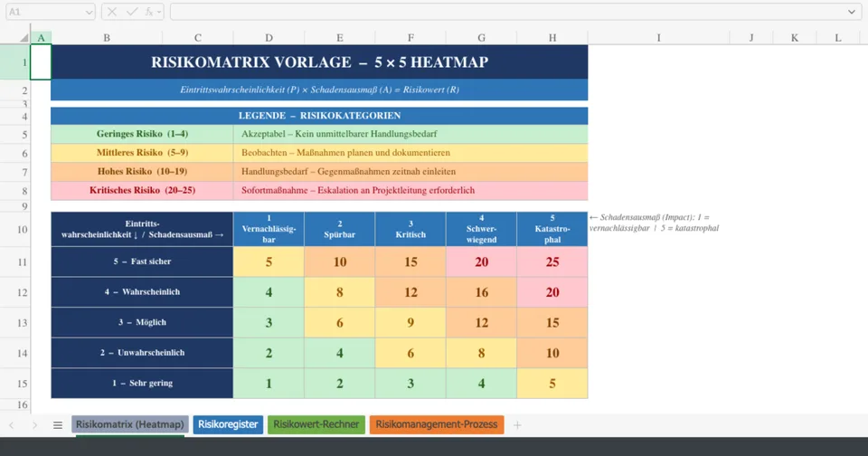Open the Risikomanagement-Prozess sheet tab
The image size is (868, 456).
click(x=437, y=424)
